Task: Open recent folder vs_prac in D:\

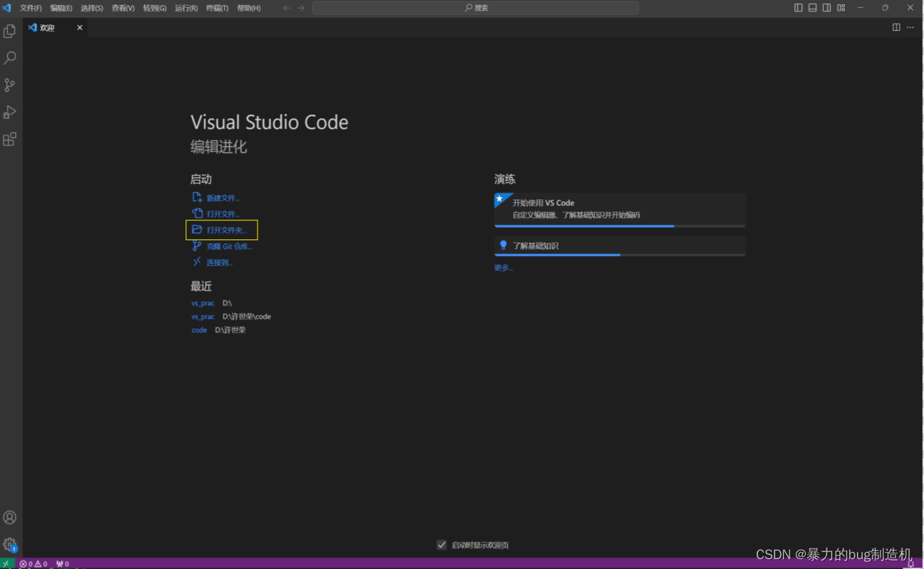Action: point(203,303)
